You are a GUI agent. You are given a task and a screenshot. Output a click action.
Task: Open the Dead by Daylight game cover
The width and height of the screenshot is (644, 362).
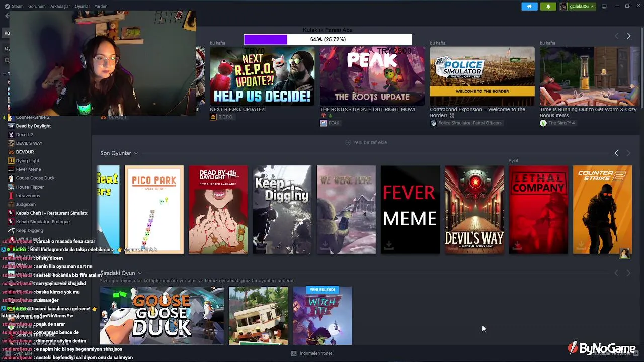point(218,210)
